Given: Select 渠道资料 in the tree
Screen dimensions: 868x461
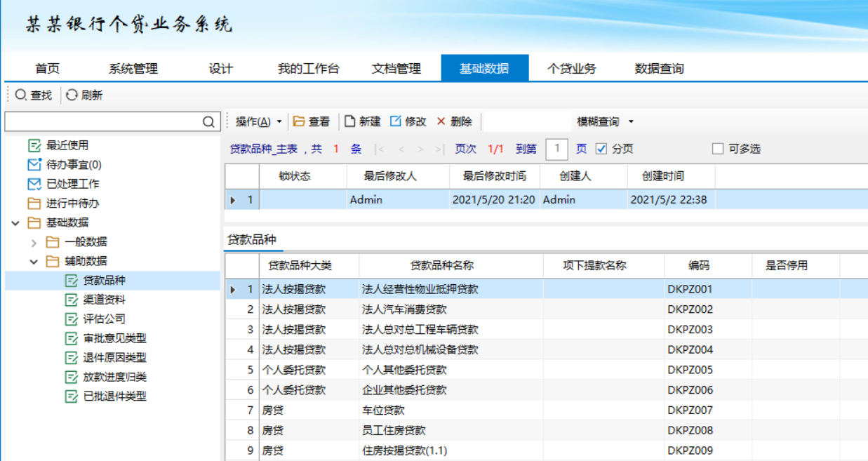Looking at the screenshot, I should point(104,300).
